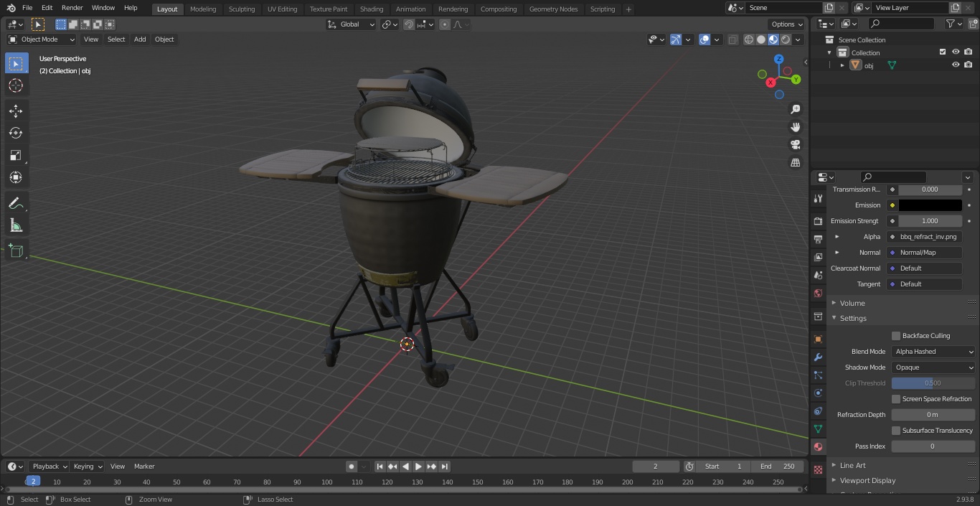Toggle render camera for obj
Viewport: 980px width, 506px height.
[x=969, y=65]
